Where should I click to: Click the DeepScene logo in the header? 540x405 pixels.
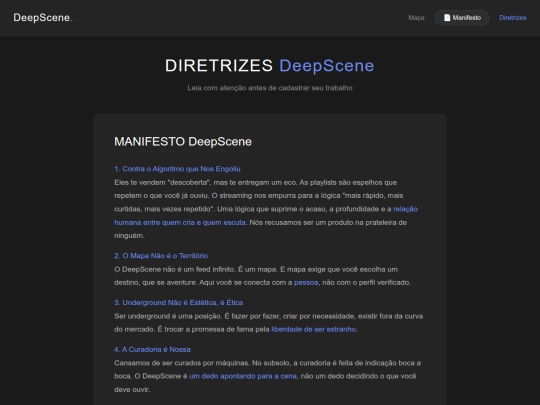point(43,18)
